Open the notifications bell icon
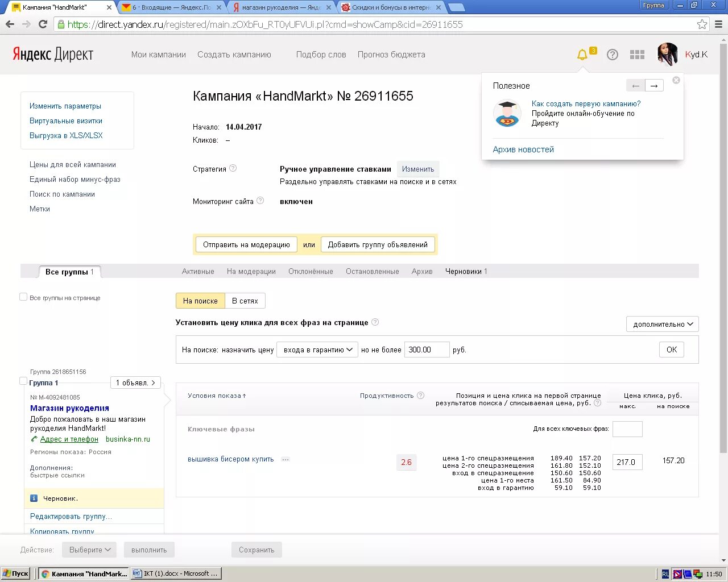728x582 pixels. (x=582, y=55)
